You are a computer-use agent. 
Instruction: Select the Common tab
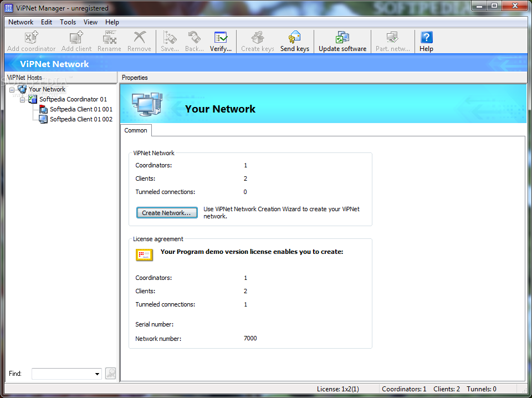coord(136,130)
